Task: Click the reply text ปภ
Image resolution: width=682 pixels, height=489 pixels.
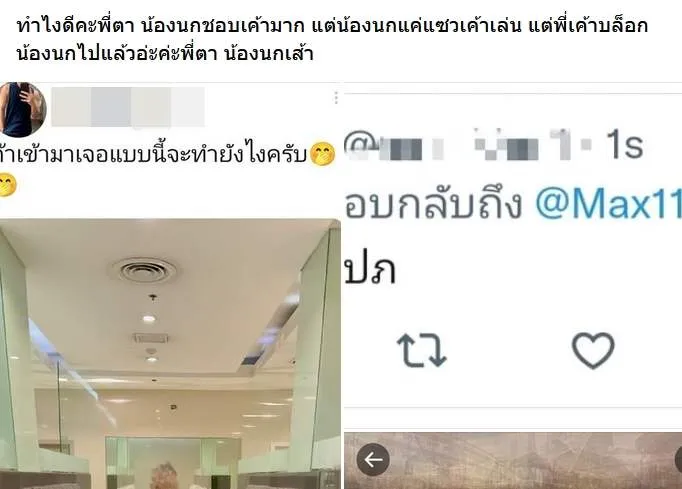Action: 370,270
